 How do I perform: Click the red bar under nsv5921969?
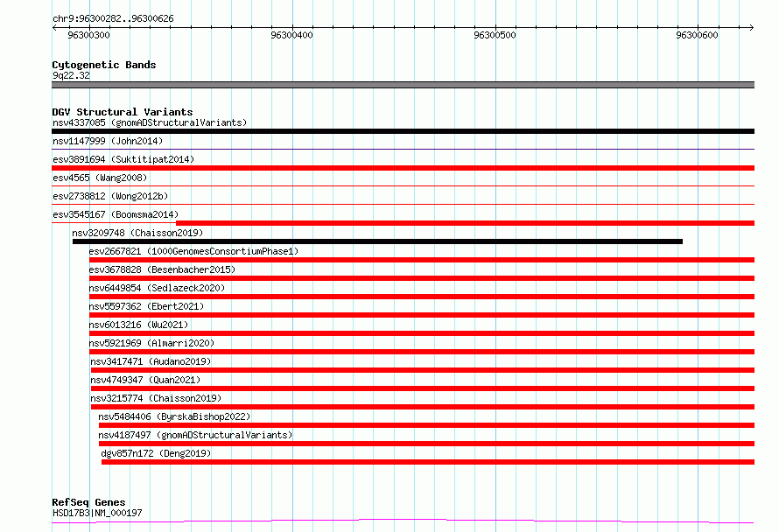[x=422, y=352]
